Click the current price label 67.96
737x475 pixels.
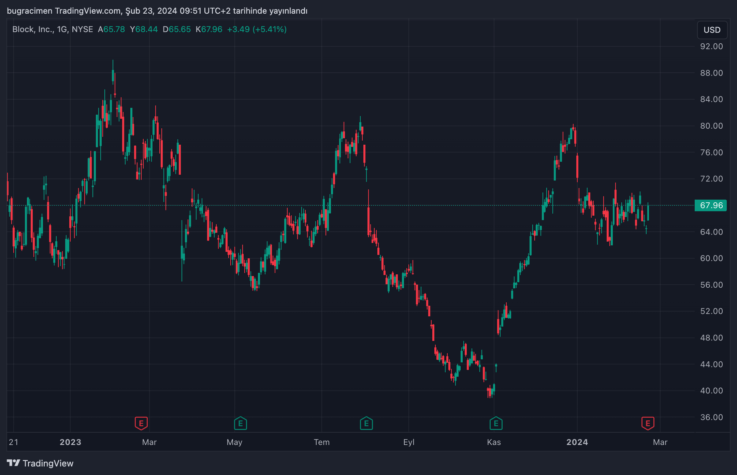coord(711,205)
